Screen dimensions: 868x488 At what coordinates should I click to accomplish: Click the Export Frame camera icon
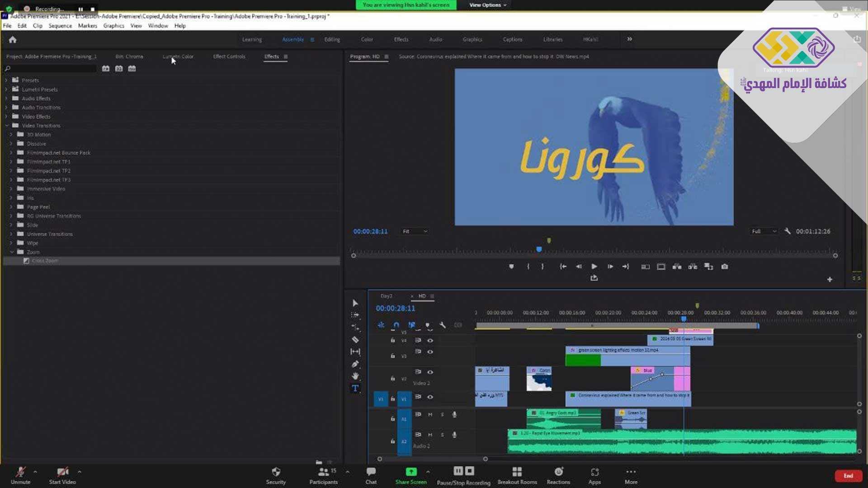coord(725,267)
